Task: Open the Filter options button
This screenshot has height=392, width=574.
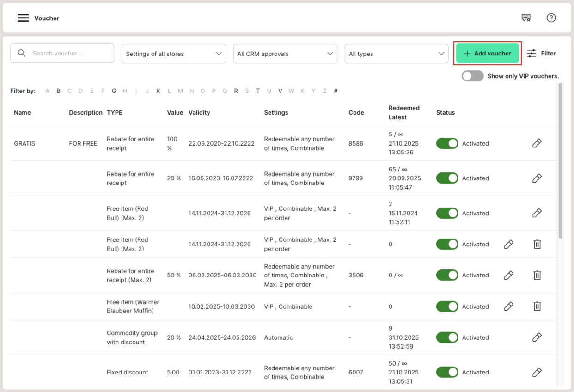Action: click(541, 53)
